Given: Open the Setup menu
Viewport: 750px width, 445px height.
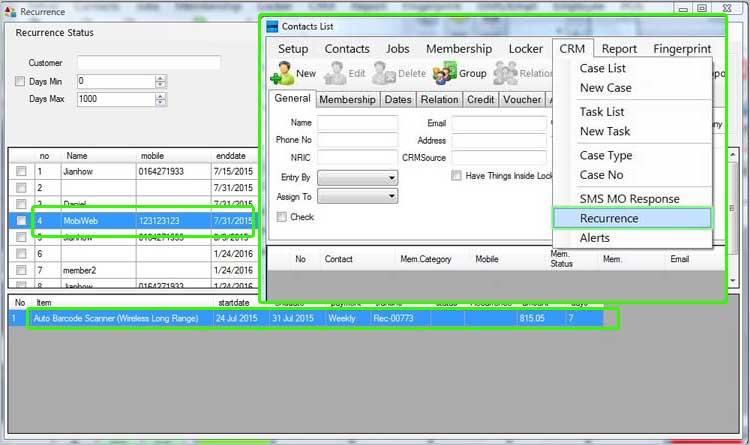Looking at the screenshot, I should click(293, 49).
